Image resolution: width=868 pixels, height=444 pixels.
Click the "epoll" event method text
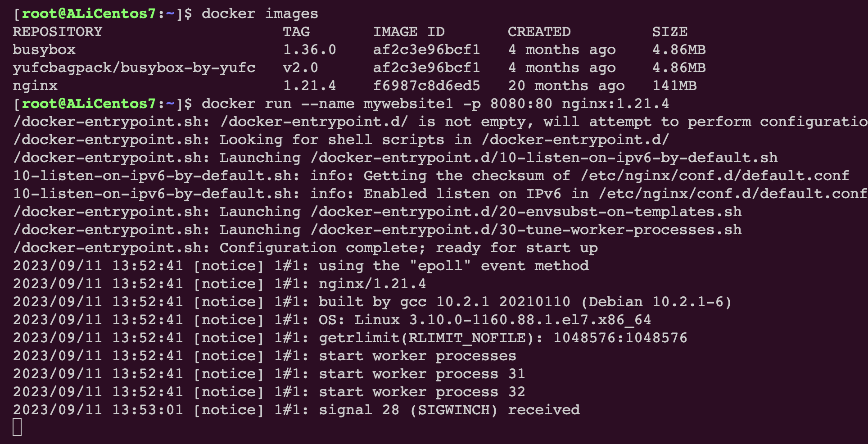point(440,266)
